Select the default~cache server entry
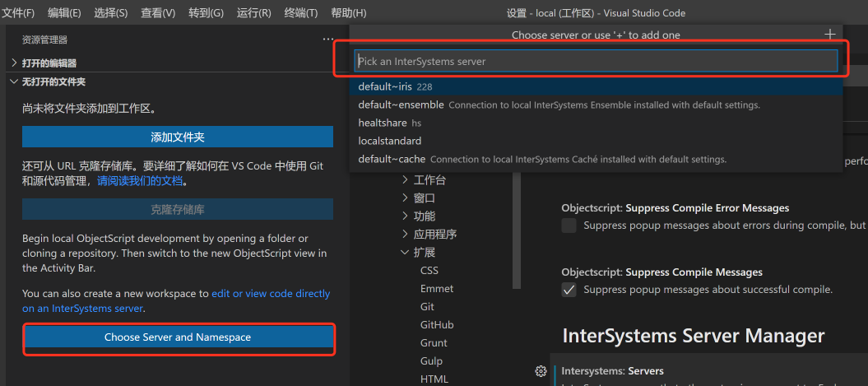The height and width of the screenshot is (386, 868). click(596, 159)
